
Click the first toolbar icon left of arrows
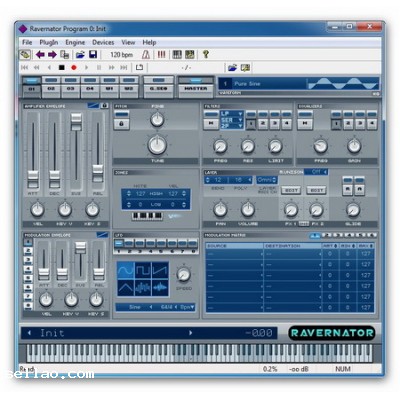[x=25, y=54]
